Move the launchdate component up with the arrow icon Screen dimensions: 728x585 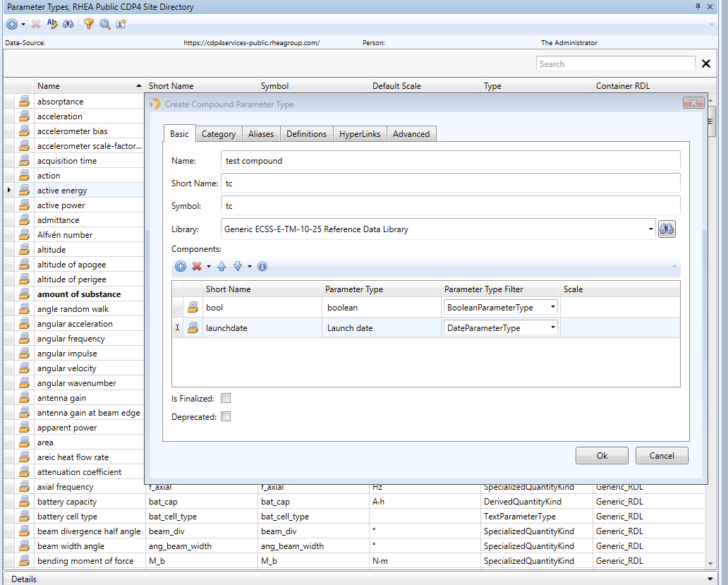click(221, 266)
